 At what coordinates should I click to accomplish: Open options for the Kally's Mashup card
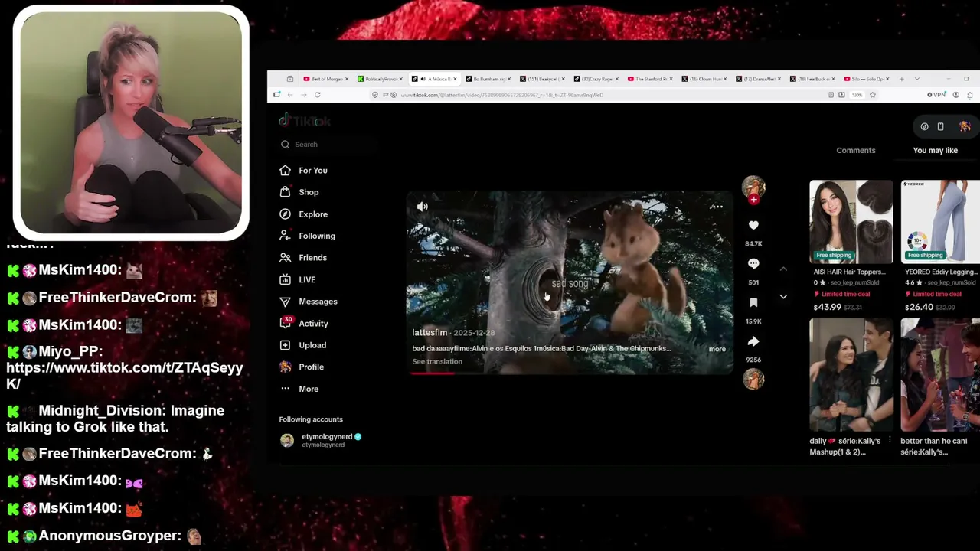point(889,441)
